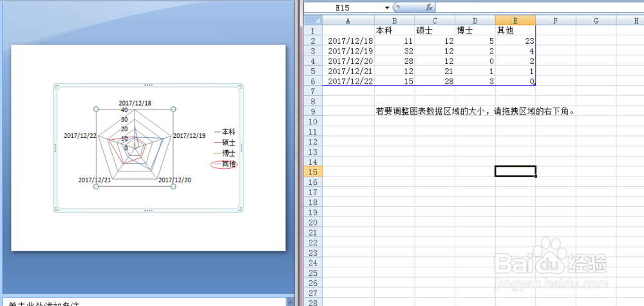Viewport: 644px width, 306px height.
Task: Click date cell 2017/12/20 in spreadsheet
Action: click(348, 61)
